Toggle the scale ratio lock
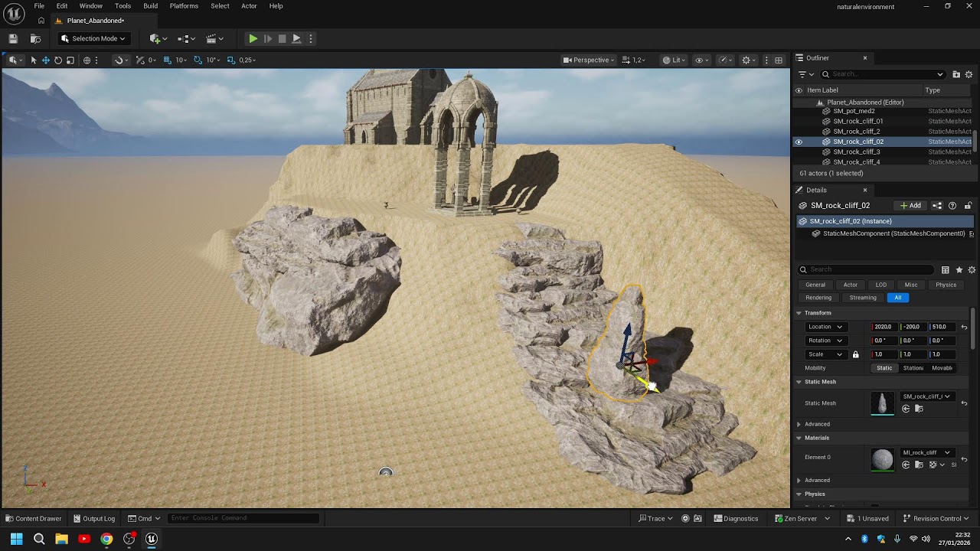This screenshot has height=551, width=980. pyautogui.click(x=855, y=354)
